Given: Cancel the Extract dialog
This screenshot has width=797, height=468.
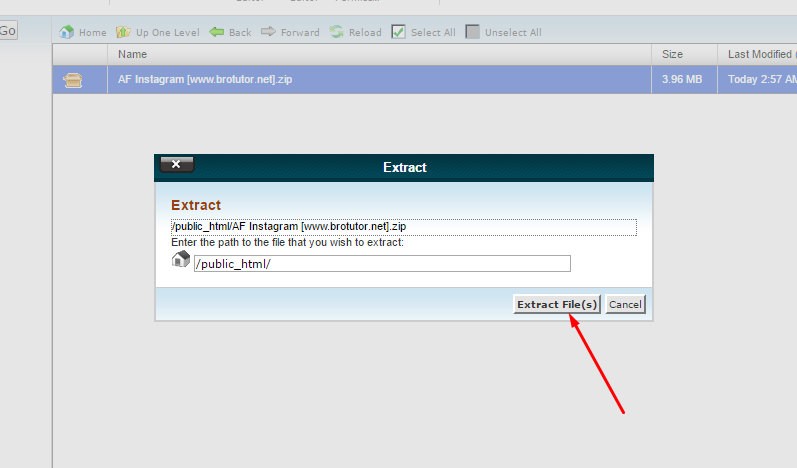Looking at the screenshot, I should pyautogui.click(x=625, y=304).
